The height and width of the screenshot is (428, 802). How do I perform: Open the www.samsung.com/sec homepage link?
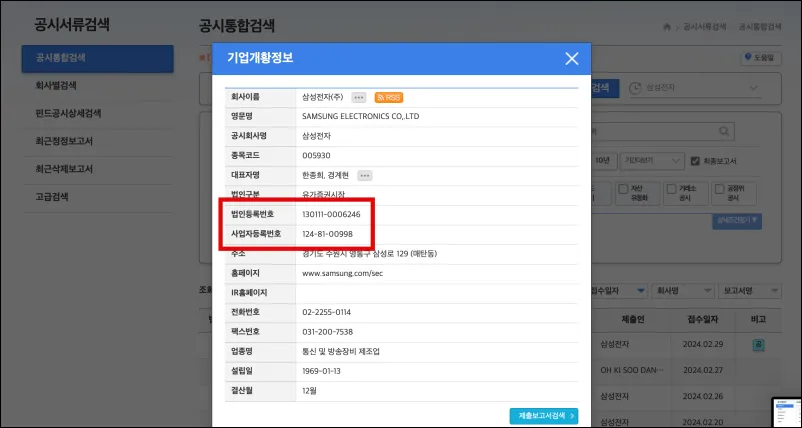click(x=342, y=273)
